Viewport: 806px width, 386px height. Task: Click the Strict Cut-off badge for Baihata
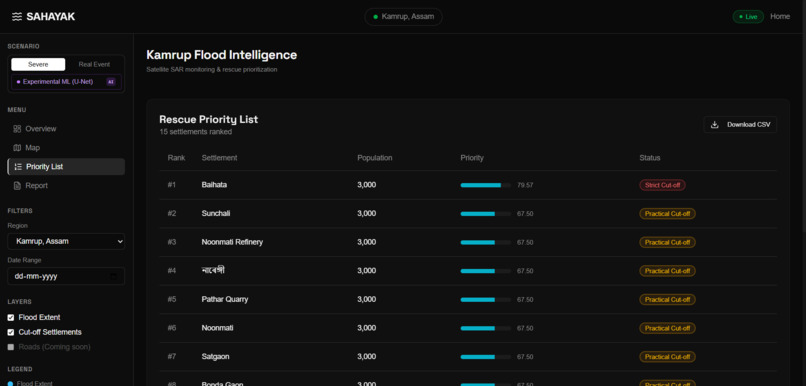coord(662,185)
